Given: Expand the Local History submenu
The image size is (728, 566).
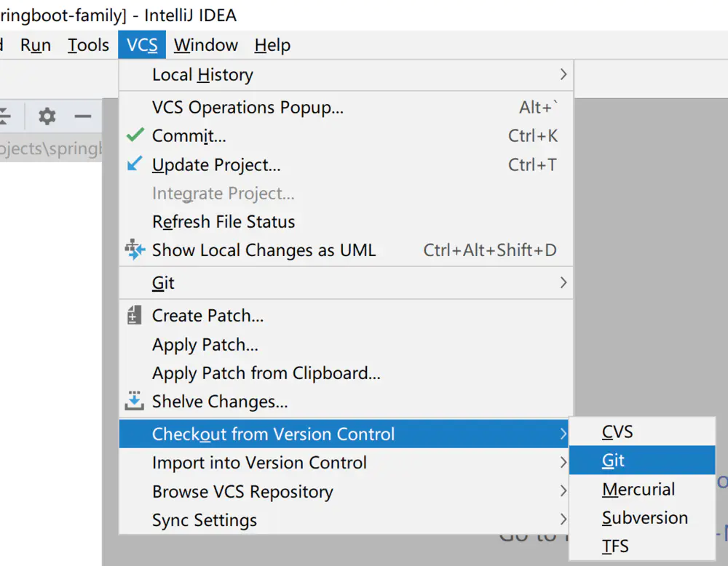Looking at the screenshot, I should tap(347, 75).
